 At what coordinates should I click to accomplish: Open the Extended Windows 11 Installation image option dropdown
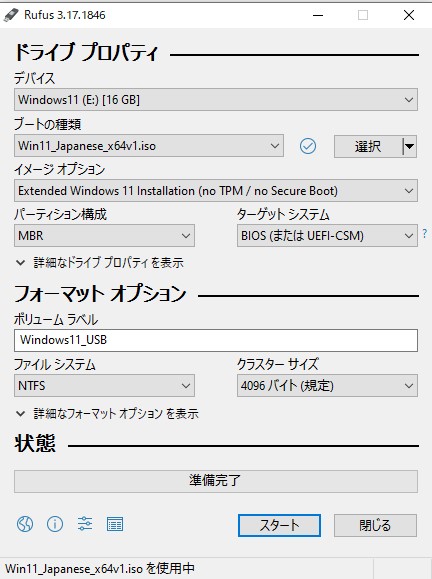tap(216, 191)
